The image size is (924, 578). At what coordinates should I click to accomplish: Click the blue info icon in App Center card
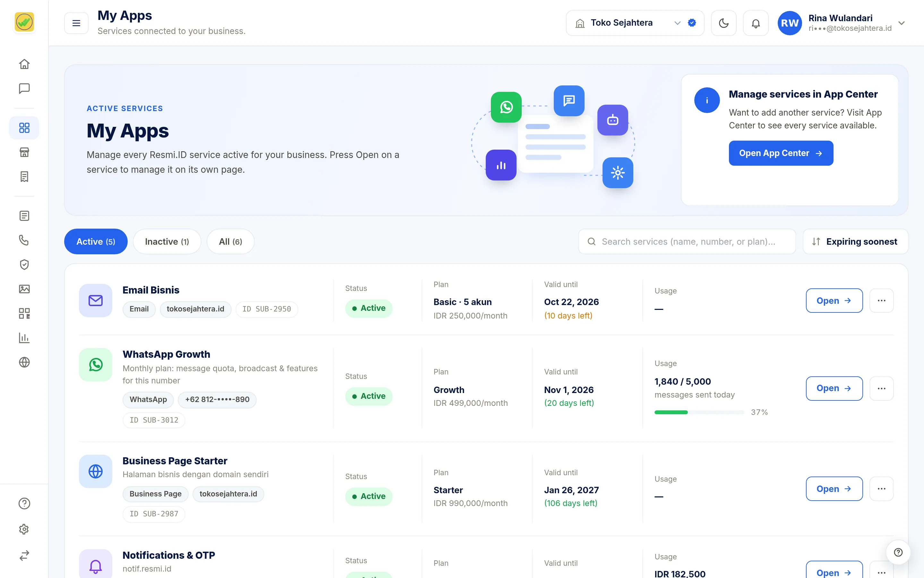[707, 100]
